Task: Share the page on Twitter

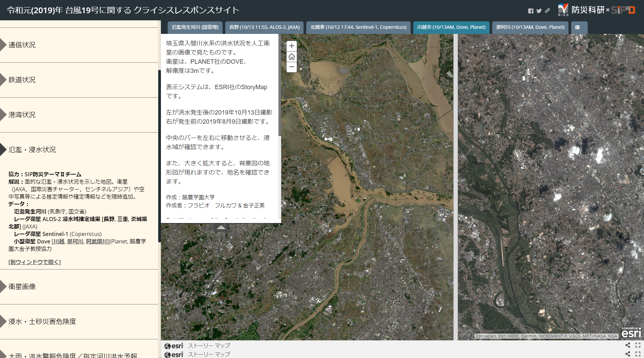Action: 539,11
